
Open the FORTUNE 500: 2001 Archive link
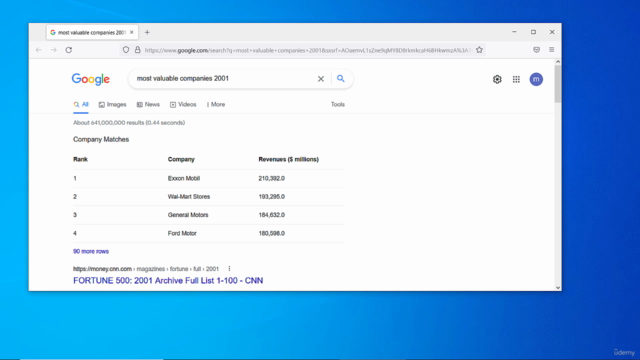click(168, 280)
